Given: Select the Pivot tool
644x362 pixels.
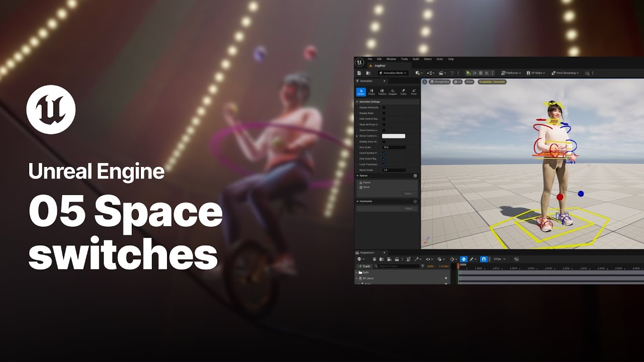Looking at the screenshot, I should pyautogui.click(x=414, y=92).
